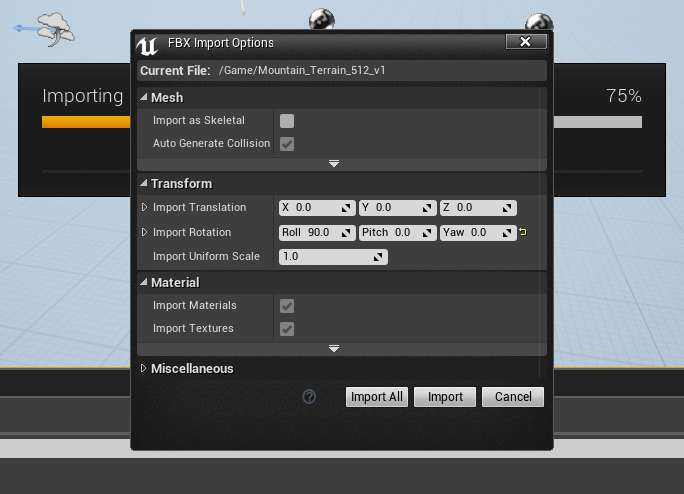Click the Auto Generate Collision label

(212, 143)
